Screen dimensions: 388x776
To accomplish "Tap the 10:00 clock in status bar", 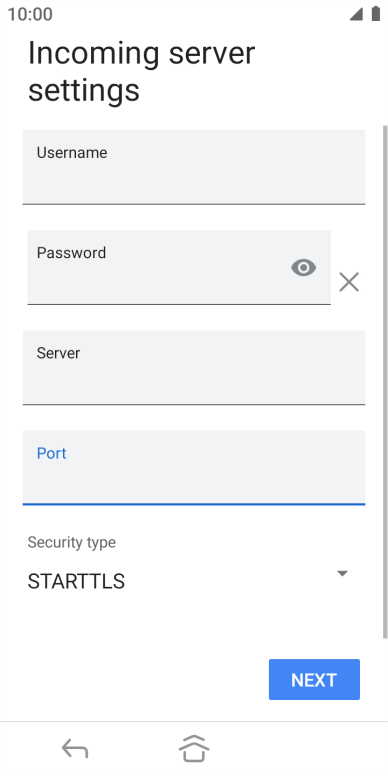I will point(30,14).
